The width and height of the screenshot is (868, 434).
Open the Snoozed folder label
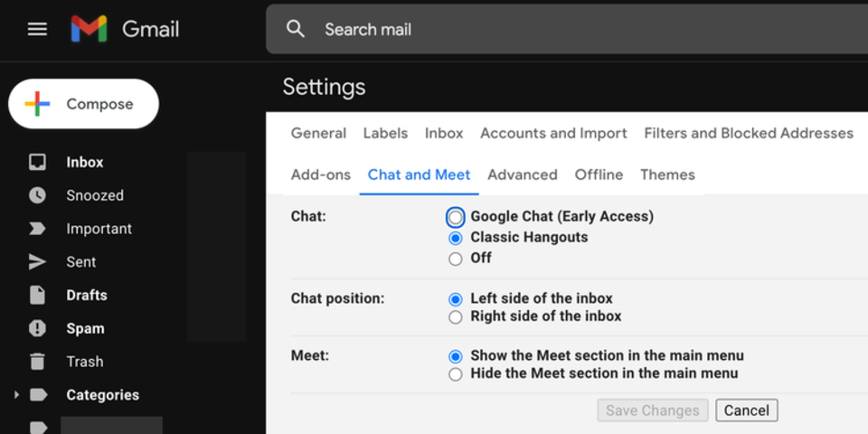click(x=95, y=195)
